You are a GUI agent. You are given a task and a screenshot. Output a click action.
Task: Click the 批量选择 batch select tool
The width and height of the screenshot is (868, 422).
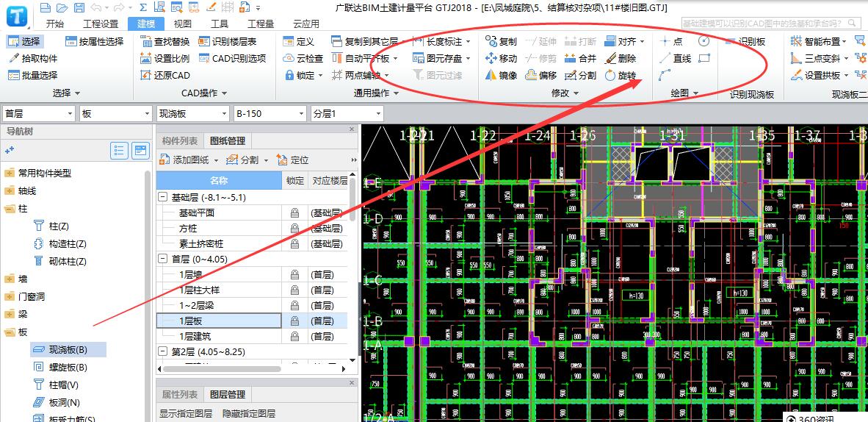[32, 76]
